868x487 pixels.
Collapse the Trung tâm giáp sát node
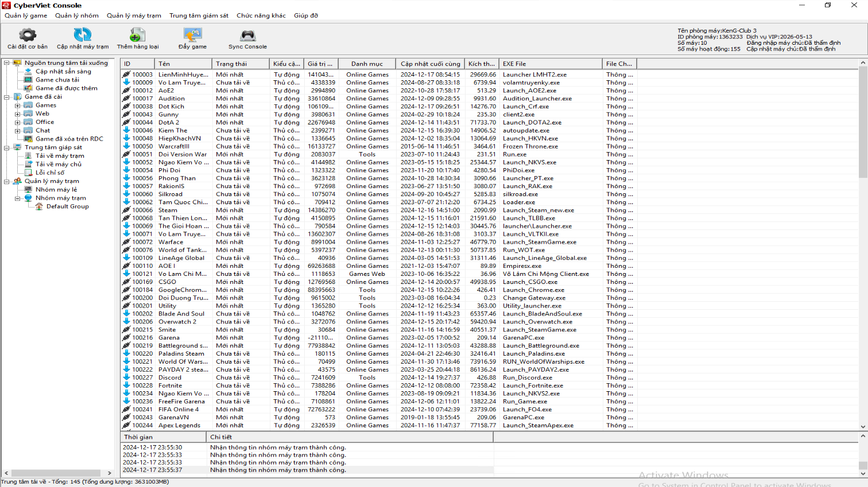coord(7,147)
